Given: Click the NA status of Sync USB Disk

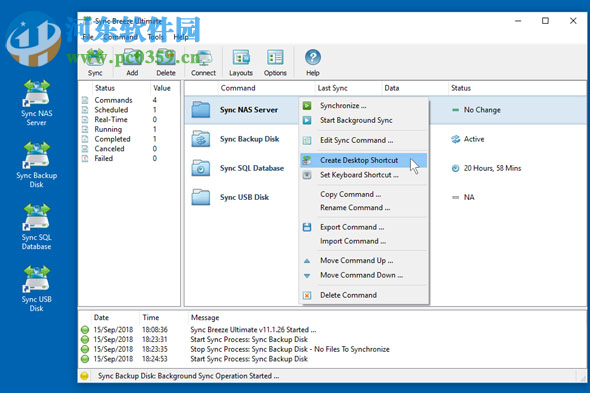Looking at the screenshot, I should click(469, 197).
